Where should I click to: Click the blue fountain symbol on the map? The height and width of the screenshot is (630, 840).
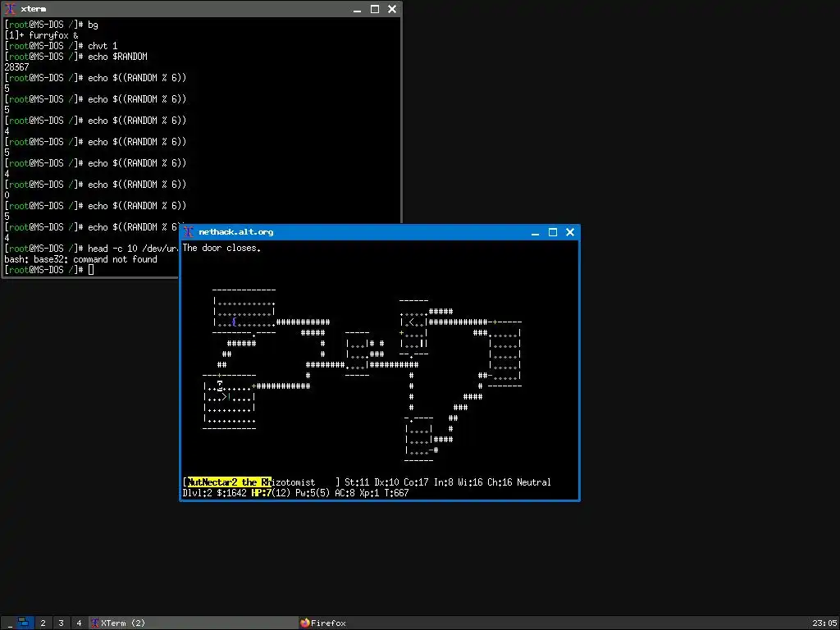[x=234, y=322]
